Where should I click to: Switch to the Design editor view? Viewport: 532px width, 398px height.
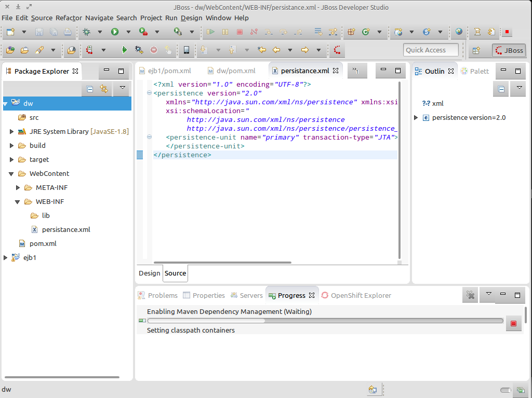149,273
